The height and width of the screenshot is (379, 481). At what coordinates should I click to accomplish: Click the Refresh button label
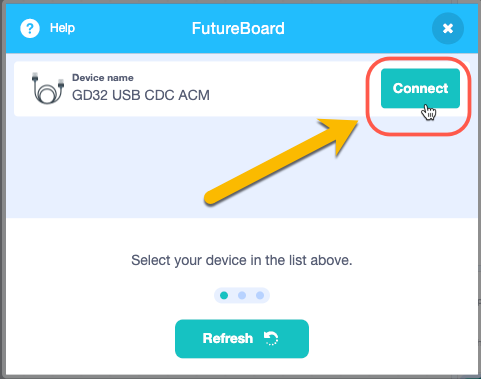[228, 338]
